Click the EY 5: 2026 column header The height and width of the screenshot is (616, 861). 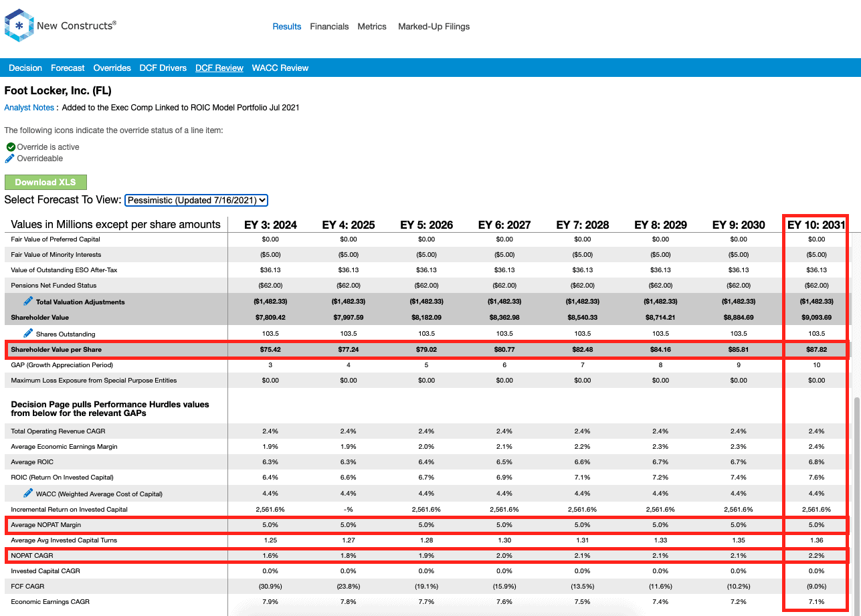(426, 225)
